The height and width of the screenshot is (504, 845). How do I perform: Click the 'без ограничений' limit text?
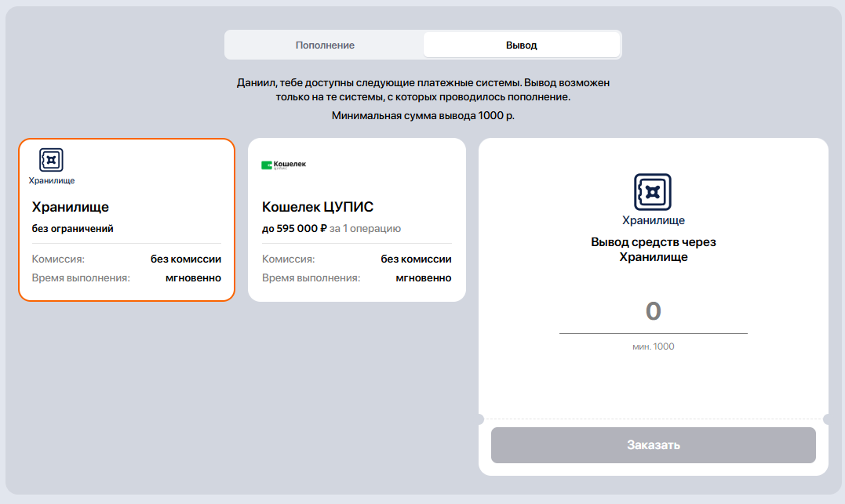72,229
